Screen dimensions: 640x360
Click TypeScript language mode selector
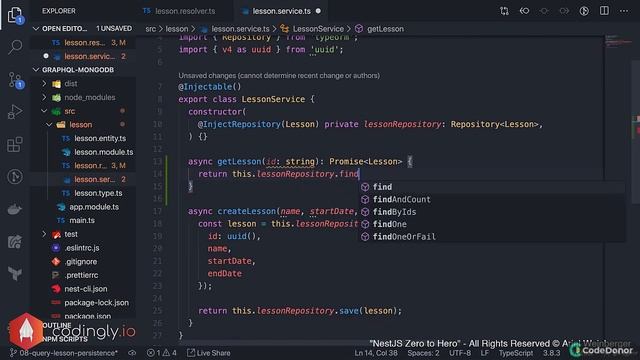pyautogui.click(x=516, y=353)
